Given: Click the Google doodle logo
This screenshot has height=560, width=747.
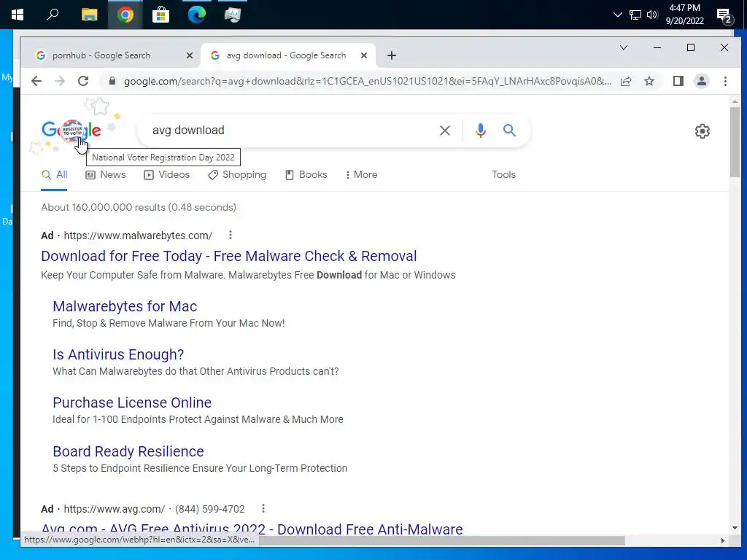Looking at the screenshot, I should (x=71, y=130).
